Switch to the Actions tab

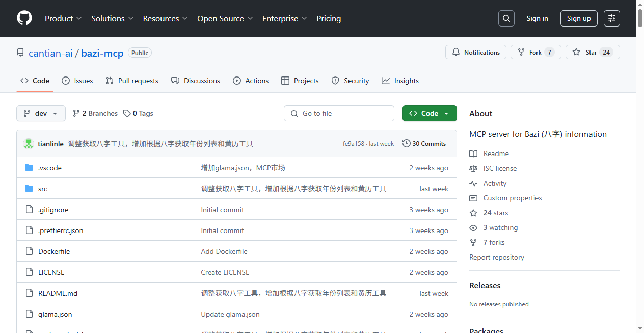click(251, 81)
